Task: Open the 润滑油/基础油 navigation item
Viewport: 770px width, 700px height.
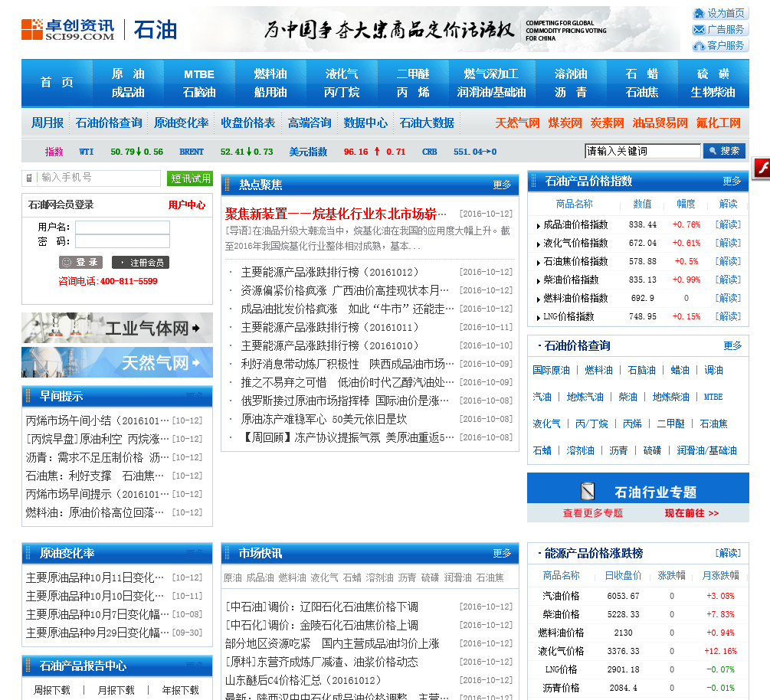Action: (491, 92)
